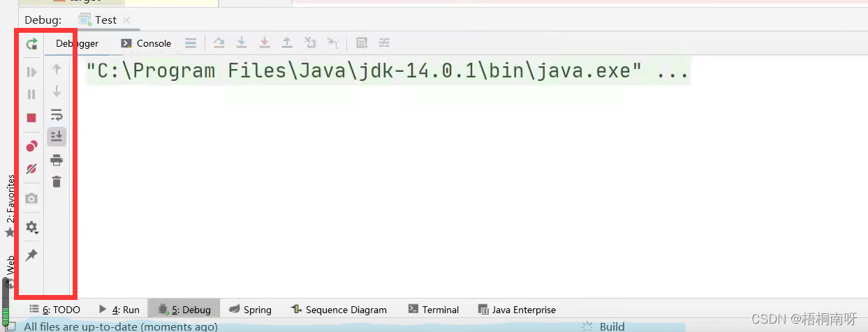This screenshot has height=332, width=868.
Task: Open the TODO tool window
Action: pos(54,310)
